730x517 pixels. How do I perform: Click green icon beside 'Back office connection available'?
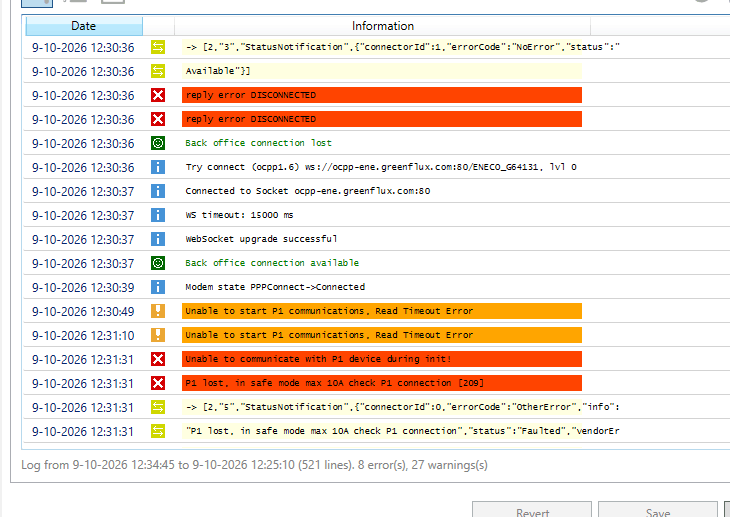[x=158, y=263]
